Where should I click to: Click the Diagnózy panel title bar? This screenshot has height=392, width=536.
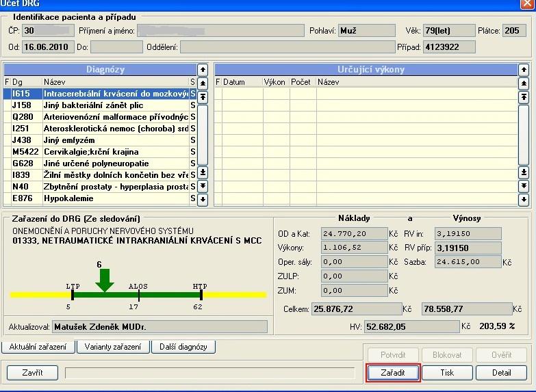coord(100,70)
